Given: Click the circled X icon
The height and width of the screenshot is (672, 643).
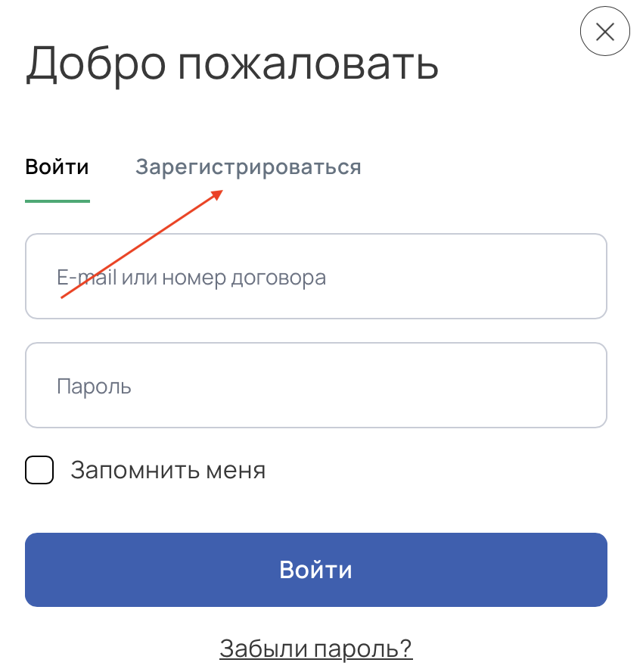Looking at the screenshot, I should coord(605,31).
